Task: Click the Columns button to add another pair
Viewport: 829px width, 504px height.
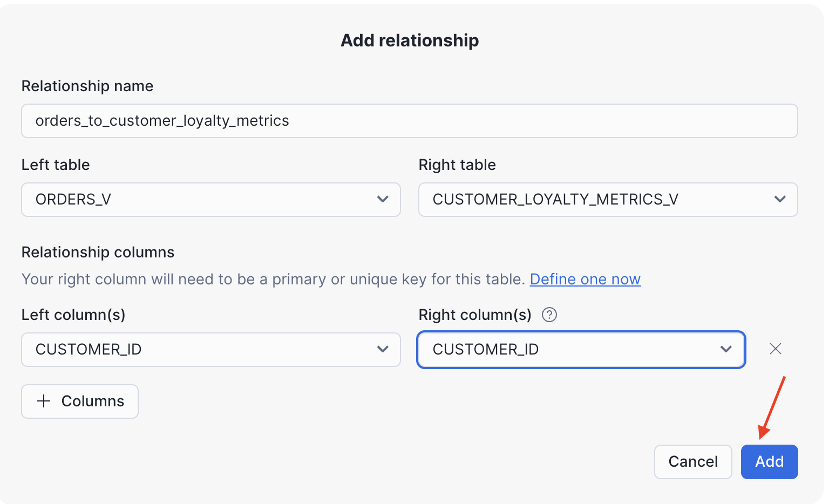Action: [79, 401]
